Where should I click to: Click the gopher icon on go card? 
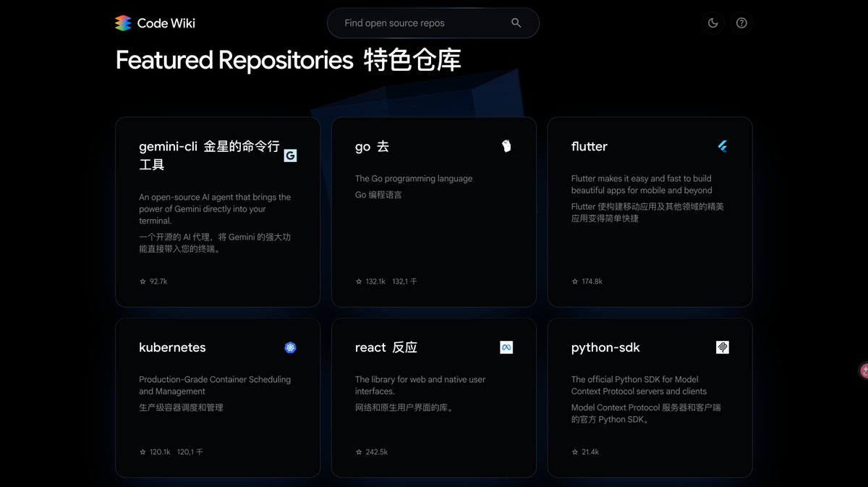tap(506, 146)
